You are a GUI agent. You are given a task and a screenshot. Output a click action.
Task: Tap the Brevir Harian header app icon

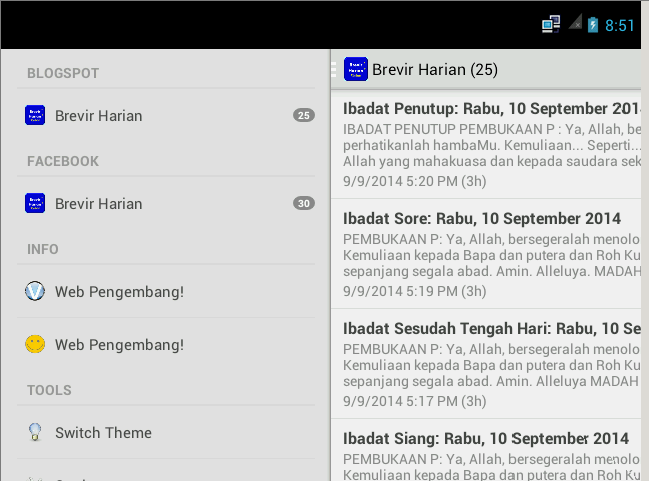coord(356,69)
